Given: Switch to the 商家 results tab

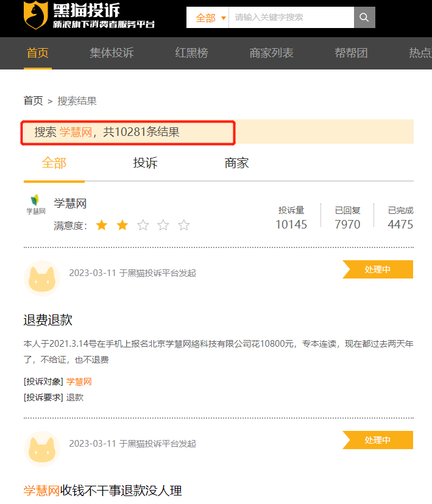Looking at the screenshot, I should pos(236,163).
